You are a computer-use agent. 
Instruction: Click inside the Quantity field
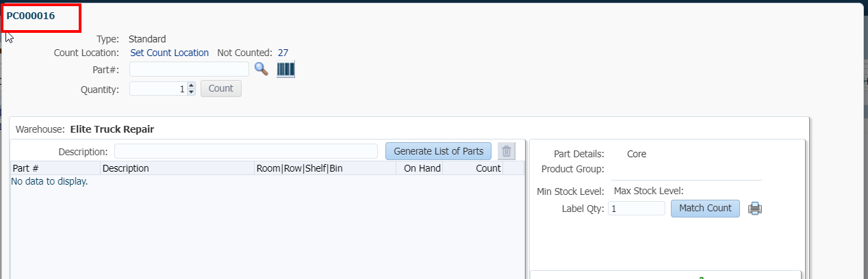tap(157, 89)
